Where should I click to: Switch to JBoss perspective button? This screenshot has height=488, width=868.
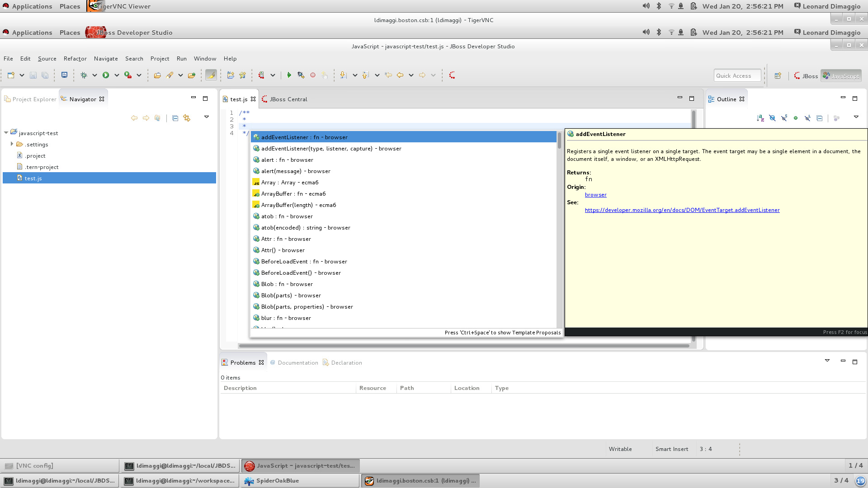[806, 76]
